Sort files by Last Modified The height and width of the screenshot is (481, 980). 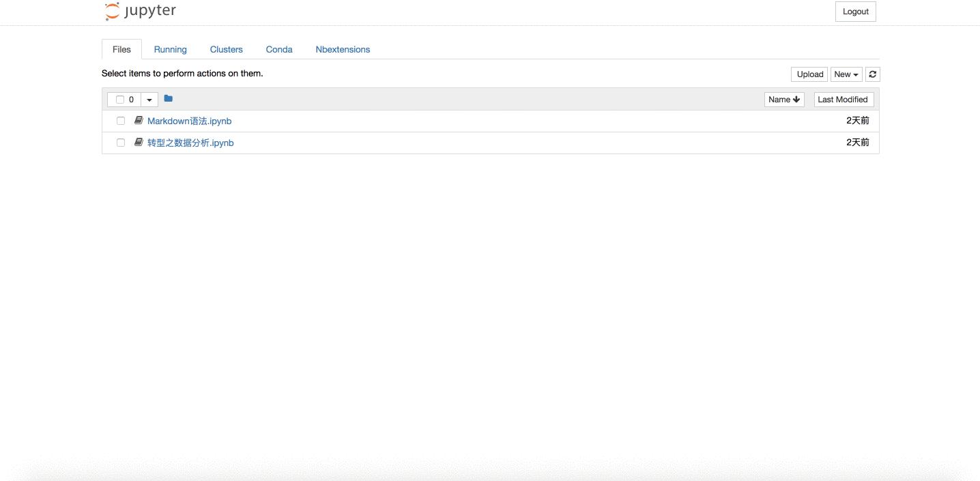pos(843,99)
